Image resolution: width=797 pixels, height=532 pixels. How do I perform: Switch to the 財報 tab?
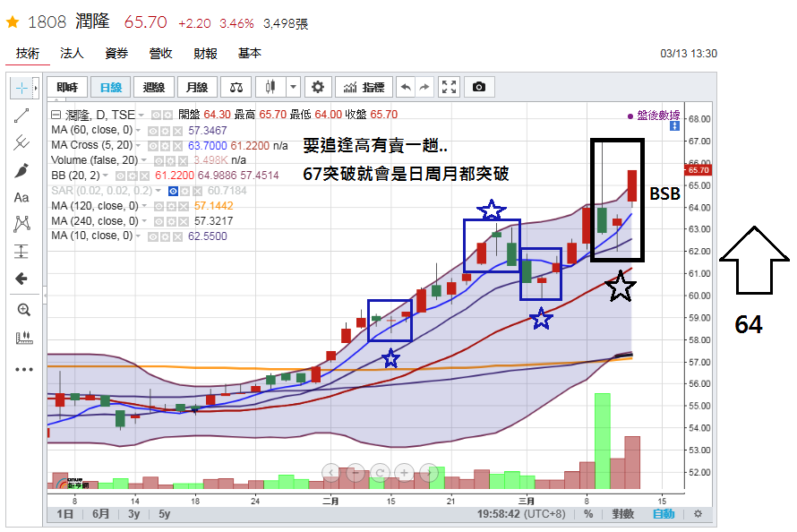[205, 53]
